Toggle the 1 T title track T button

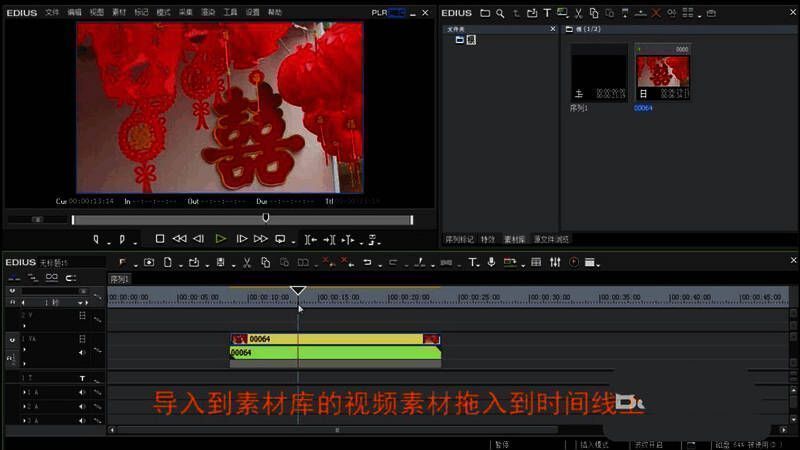coord(82,379)
